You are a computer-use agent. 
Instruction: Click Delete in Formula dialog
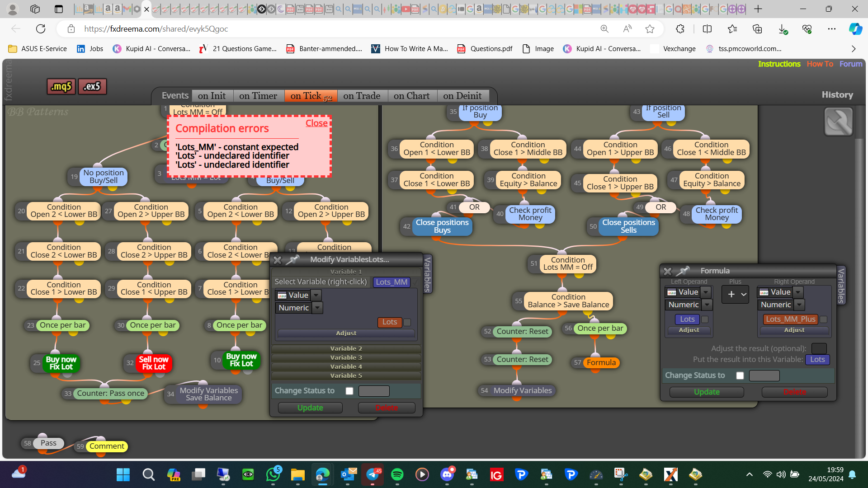click(794, 392)
